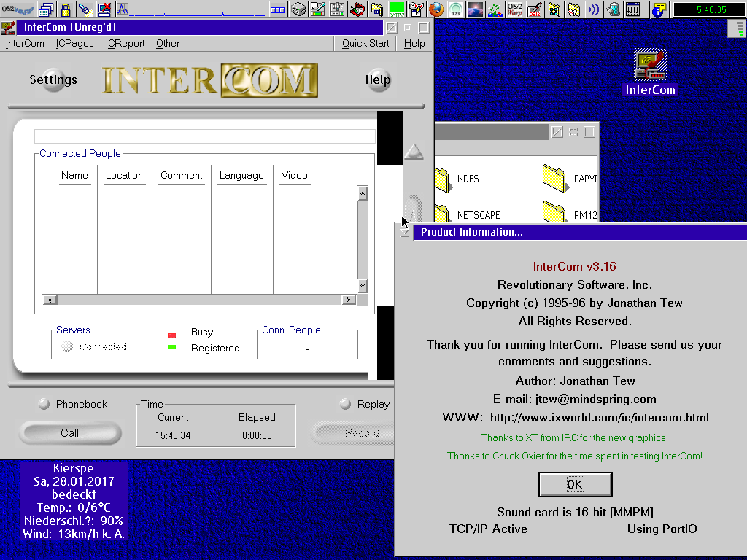
Task: Toggle the Servers Connected indicator
Action: (x=67, y=346)
